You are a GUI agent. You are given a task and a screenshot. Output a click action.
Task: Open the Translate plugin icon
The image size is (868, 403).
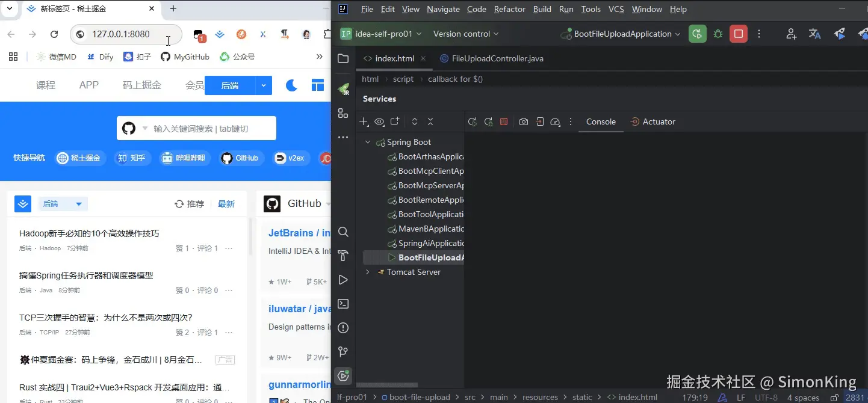point(815,34)
